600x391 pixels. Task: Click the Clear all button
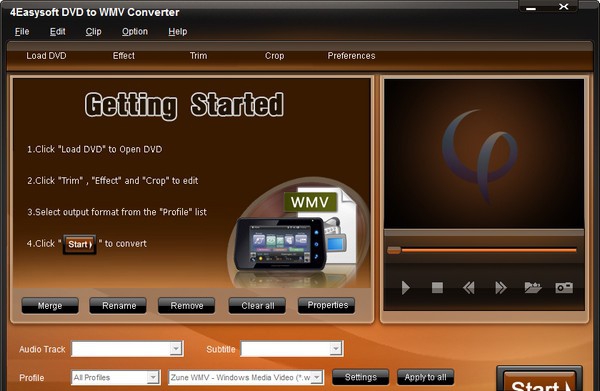click(x=257, y=306)
